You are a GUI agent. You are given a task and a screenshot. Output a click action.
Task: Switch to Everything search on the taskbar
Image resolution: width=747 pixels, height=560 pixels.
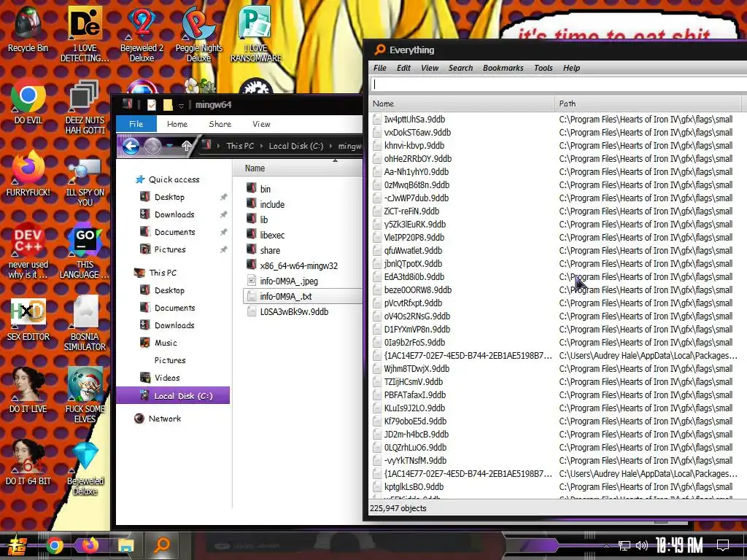[x=162, y=545]
